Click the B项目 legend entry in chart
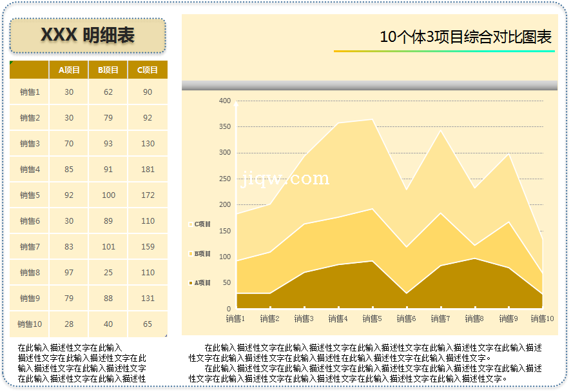The width and height of the screenshot is (571, 392). (x=202, y=254)
